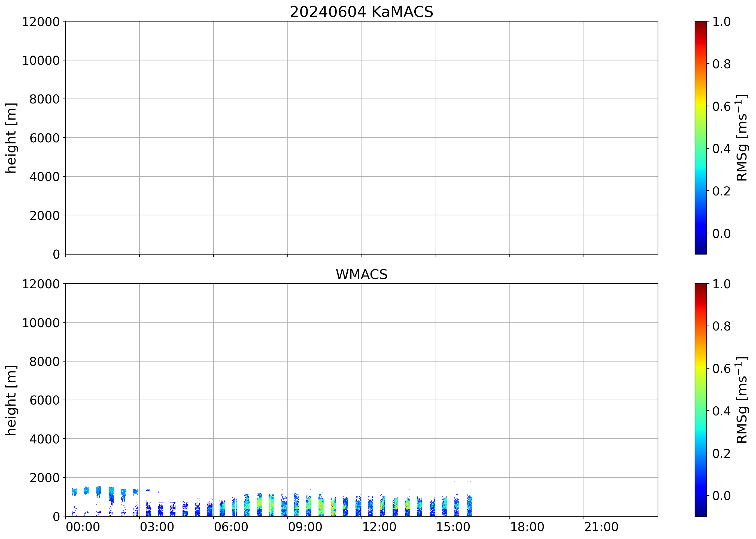
Task: Click the bottom colorbar's dark blue end
Action: pos(700,511)
